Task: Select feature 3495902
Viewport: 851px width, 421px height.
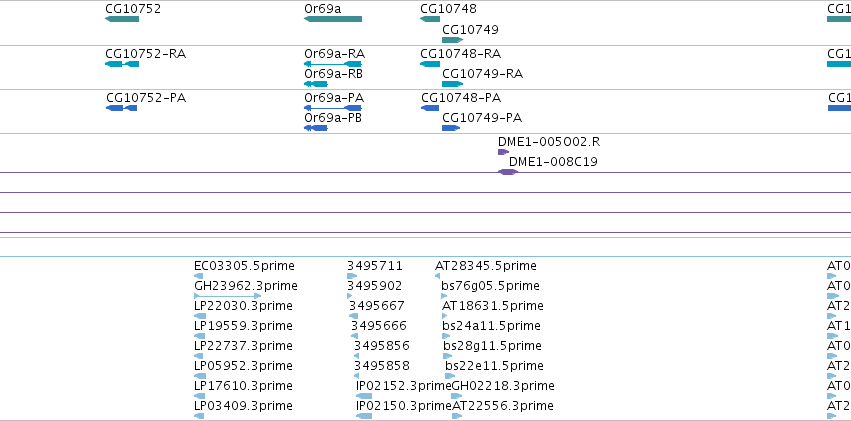Action: point(349,296)
